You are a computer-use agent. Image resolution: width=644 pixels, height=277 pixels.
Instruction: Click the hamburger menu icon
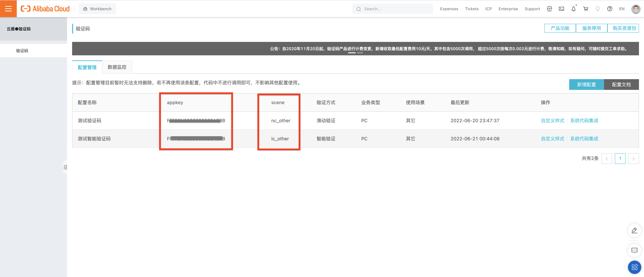pos(9,8)
